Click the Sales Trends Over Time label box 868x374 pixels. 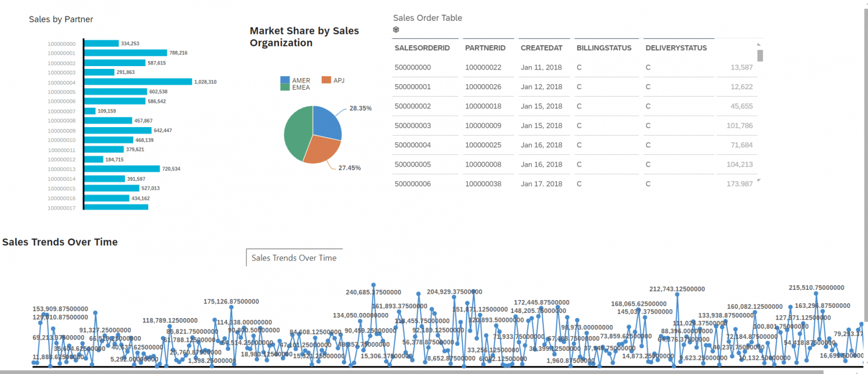click(x=294, y=258)
